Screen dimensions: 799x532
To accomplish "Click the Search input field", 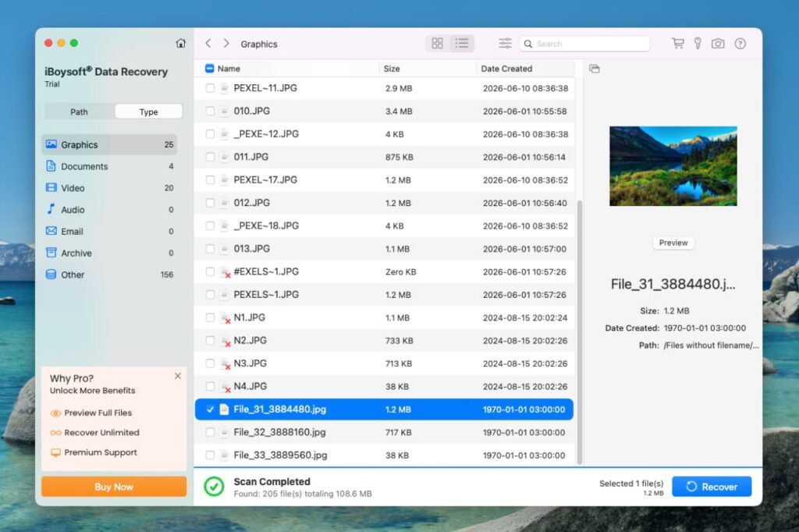I will (x=584, y=44).
